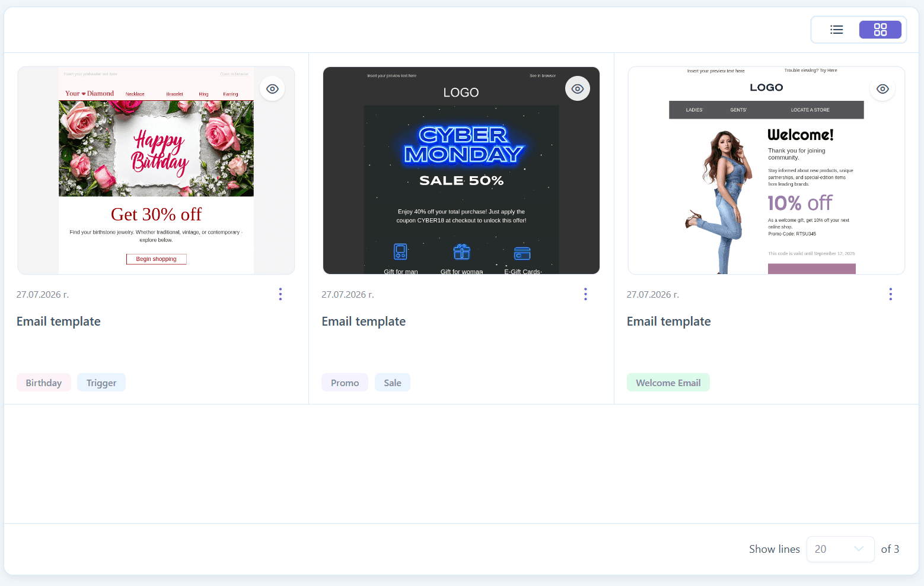
Task: Click the Welcome Email tag
Action: point(668,383)
